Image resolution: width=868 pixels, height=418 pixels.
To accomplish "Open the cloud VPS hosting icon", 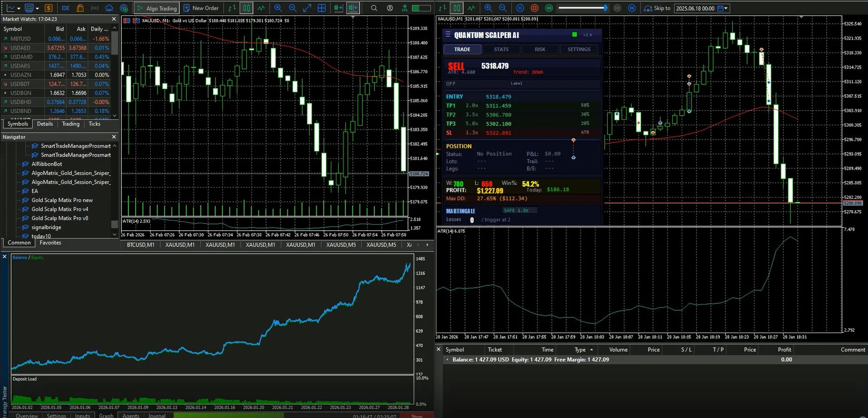I will 109,8.
